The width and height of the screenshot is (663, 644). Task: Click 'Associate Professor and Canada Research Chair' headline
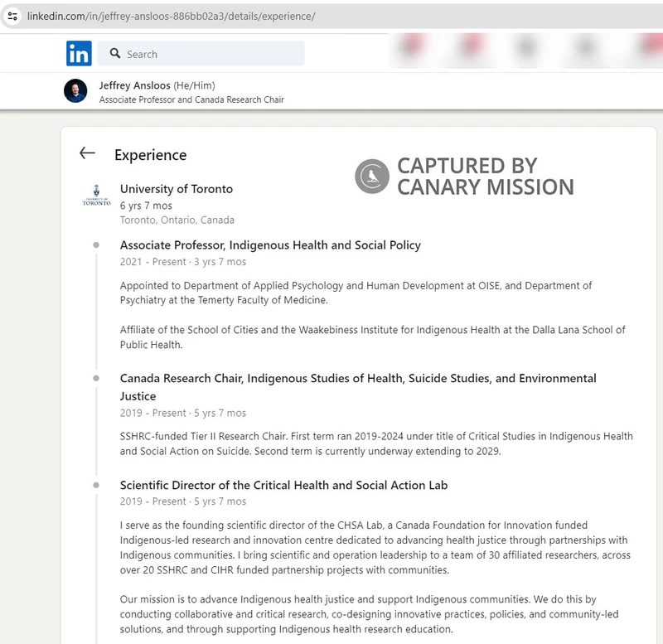click(x=191, y=99)
